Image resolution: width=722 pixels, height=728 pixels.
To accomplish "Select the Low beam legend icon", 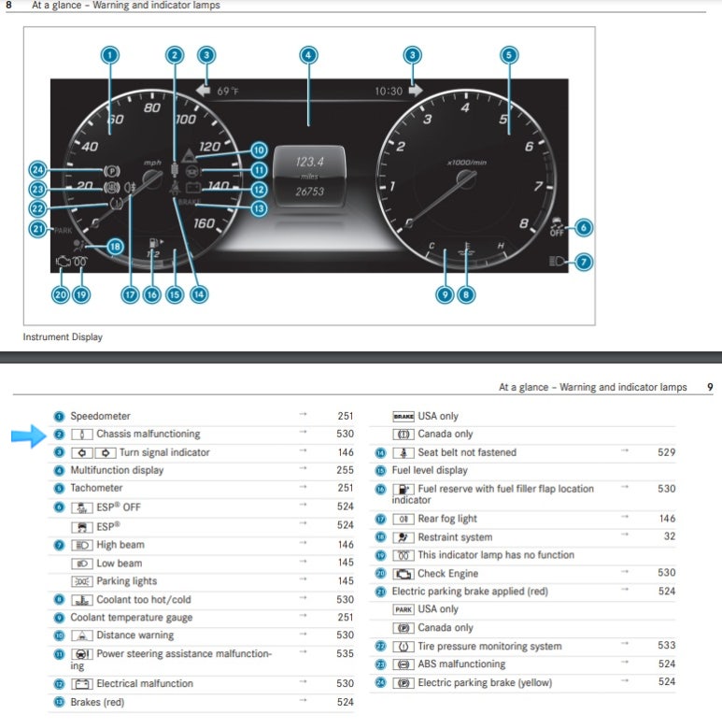I will click(81, 564).
